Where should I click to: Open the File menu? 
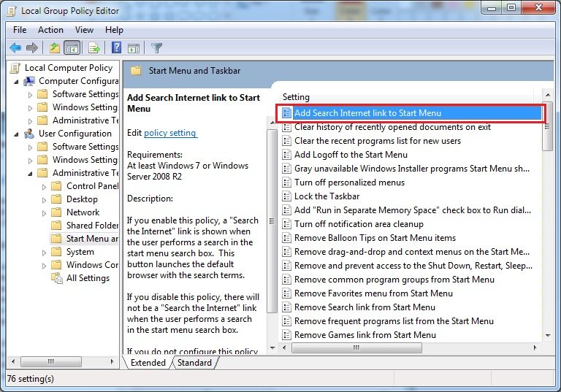pyautogui.click(x=20, y=30)
